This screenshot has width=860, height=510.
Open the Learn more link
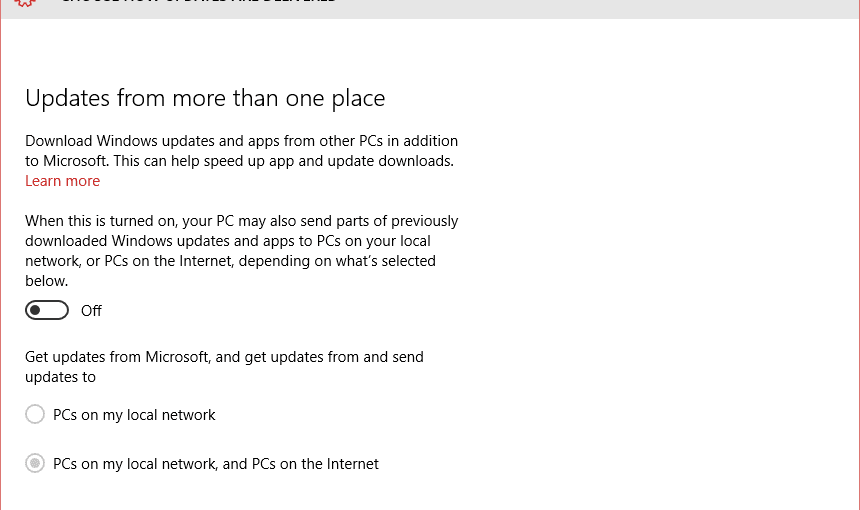pyautogui.click(x=63, y=181)
